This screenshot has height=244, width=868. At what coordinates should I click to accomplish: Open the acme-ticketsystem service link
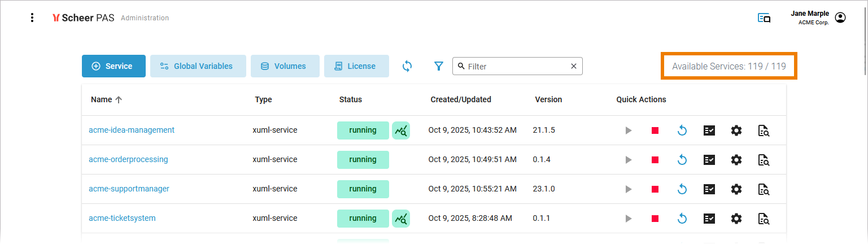(x=122, y=218)
